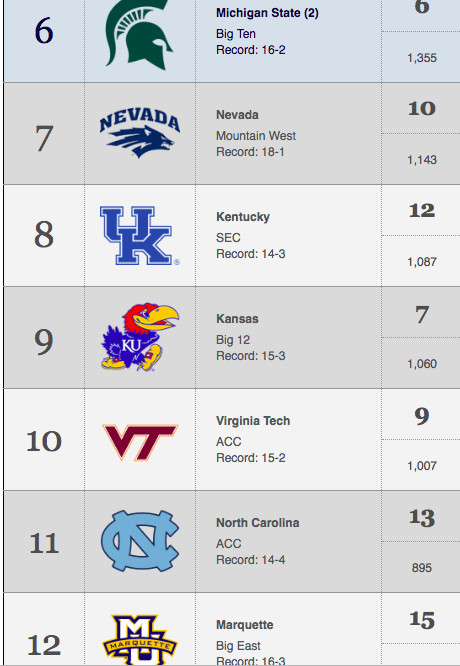Screen dimensions: 460x666
Task: Click North Carolina's 895 points value
Action: coord(422,567)
